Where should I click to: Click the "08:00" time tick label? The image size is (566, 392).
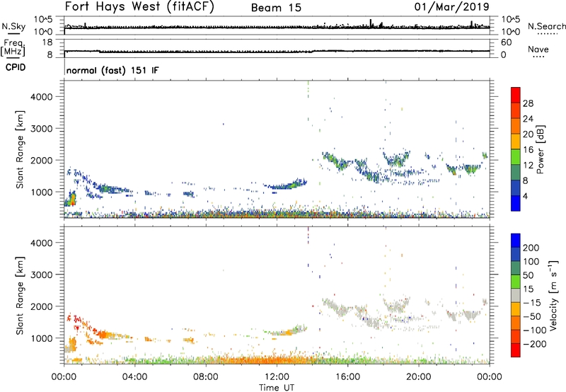[205, 377]
